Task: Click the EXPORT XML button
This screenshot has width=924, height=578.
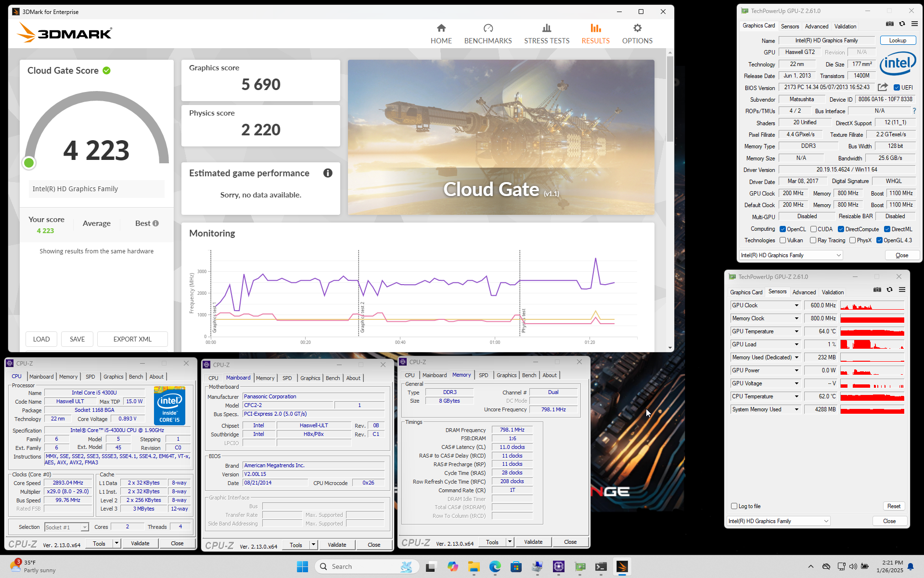Action: click(x=132, y=339)
